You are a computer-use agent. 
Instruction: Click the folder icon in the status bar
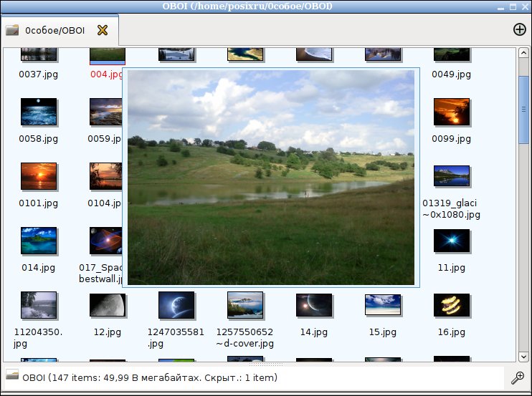click(12, 375)
